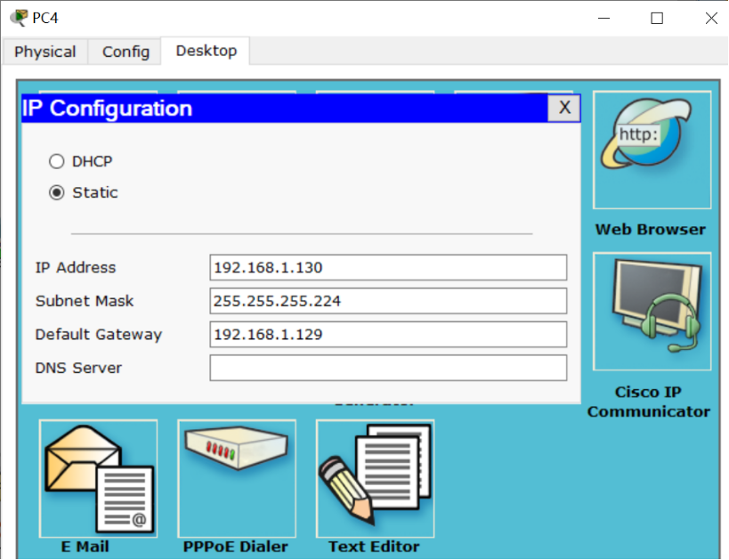The width and height of the screenshot is (729, 560).
Task: Switch to the Physical tab
Action: [x=45, y=52]
